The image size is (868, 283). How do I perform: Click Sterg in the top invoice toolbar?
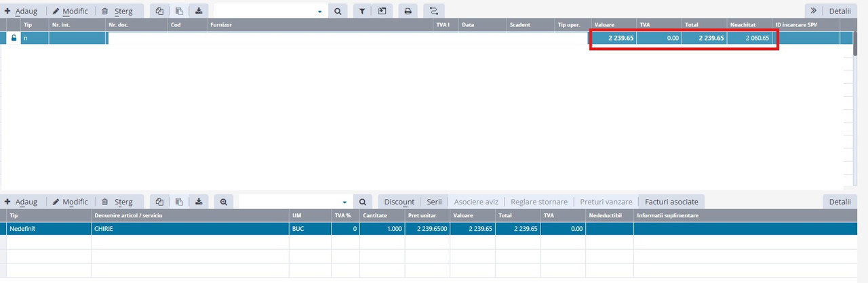pyautogui.click(x=117, y=11)
